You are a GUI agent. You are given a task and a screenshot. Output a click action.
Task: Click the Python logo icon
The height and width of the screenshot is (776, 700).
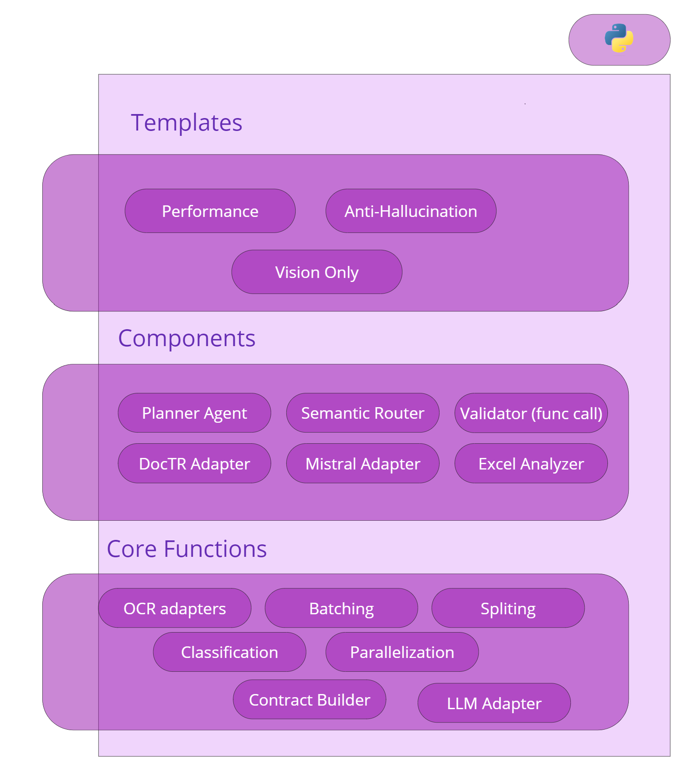(x=619, y=38)
